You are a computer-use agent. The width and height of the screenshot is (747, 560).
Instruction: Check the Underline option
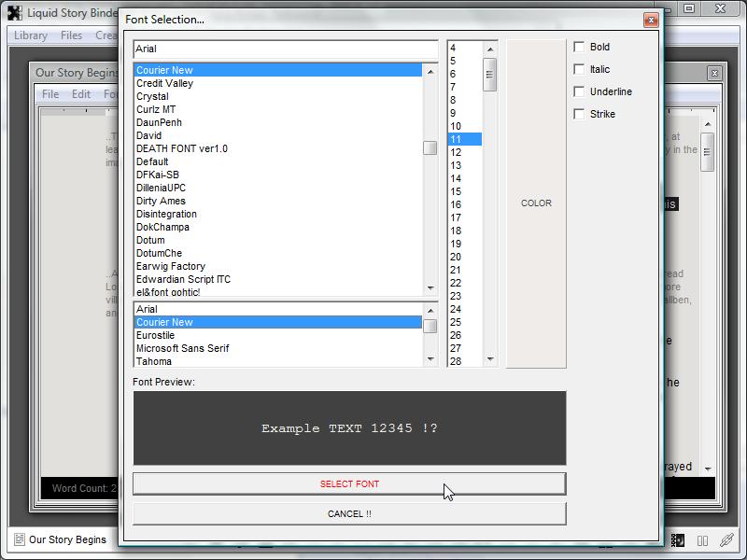[579, 91]
